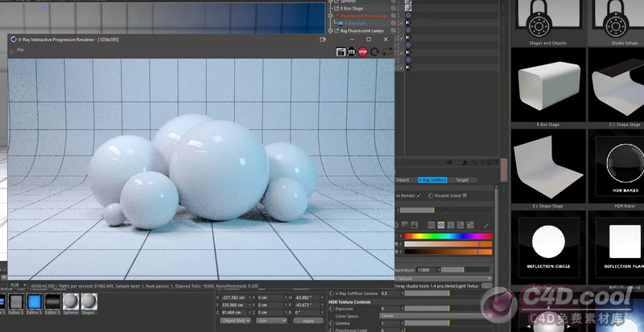Image resolution: width=644 pixels, height=332 pixels.
Task: Switch to the Object attribute tab
Action: tap(402, 180)
